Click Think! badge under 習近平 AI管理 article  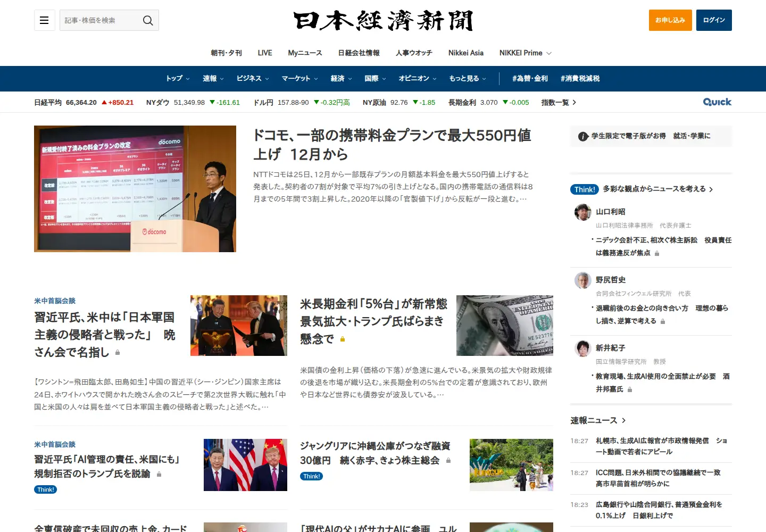click(x=46, y=489)
